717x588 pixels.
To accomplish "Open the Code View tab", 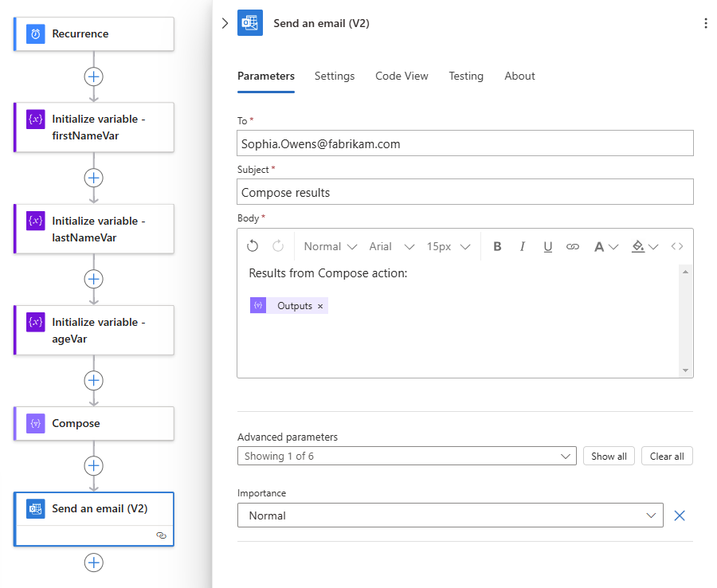I will (x=402, y=76).
